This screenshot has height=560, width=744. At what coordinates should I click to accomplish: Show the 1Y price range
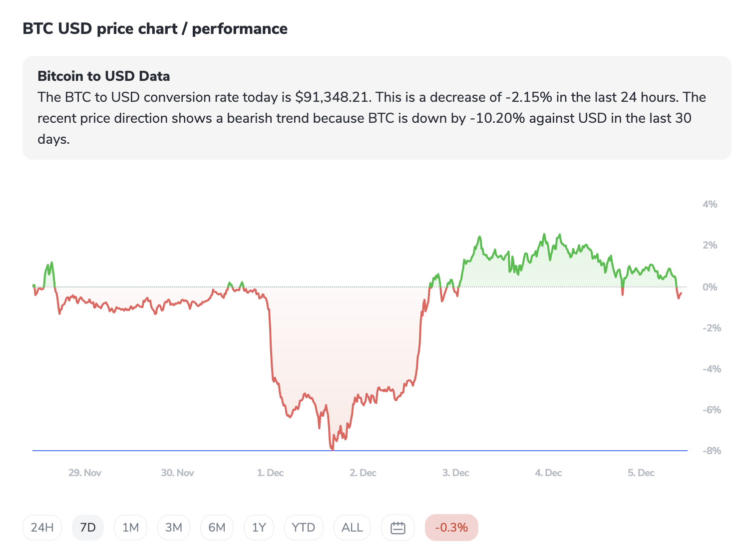259,528
